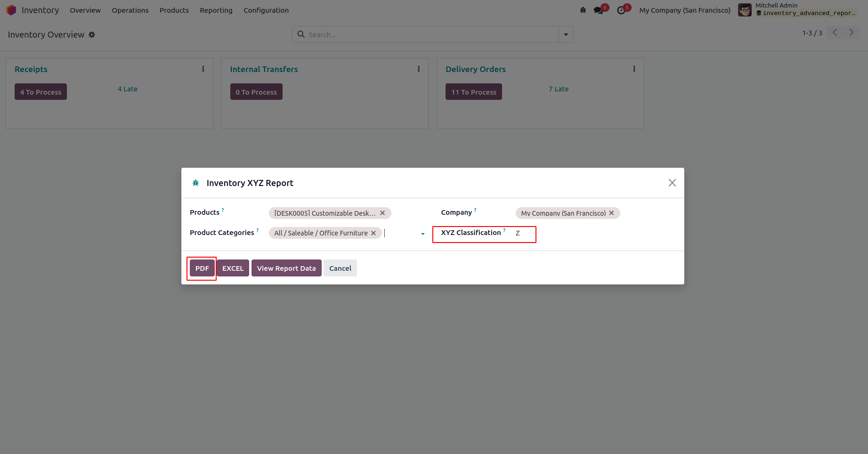Click the Odoo Inventory app logo icon
This screenshot has height=454, width=868.
[x=11, y=10]
